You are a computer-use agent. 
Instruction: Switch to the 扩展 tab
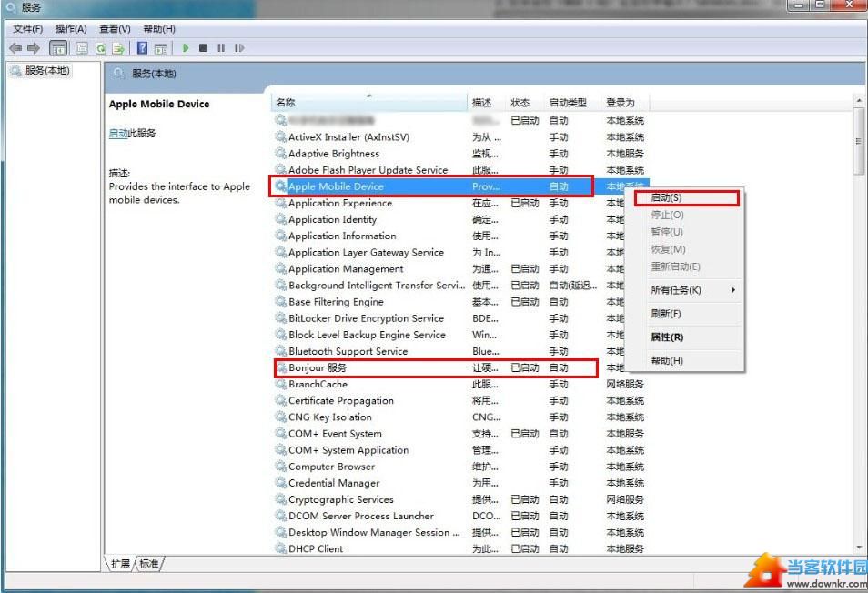click(120, 564)
